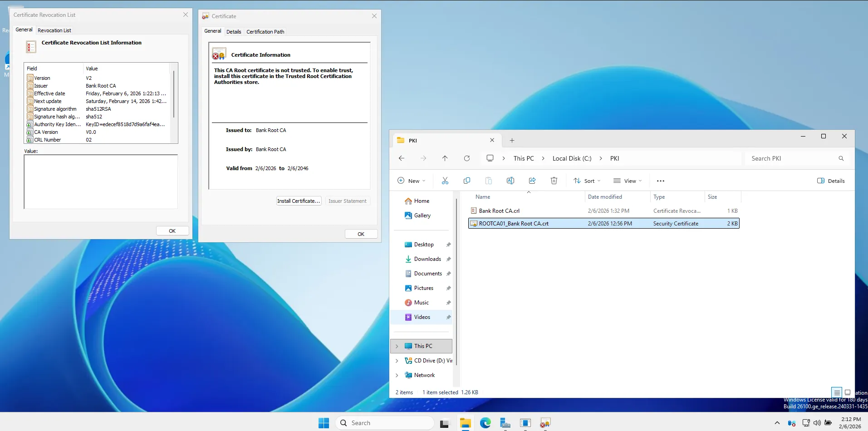Switch to large thumbnails view icon in status bar

[847, 392]
